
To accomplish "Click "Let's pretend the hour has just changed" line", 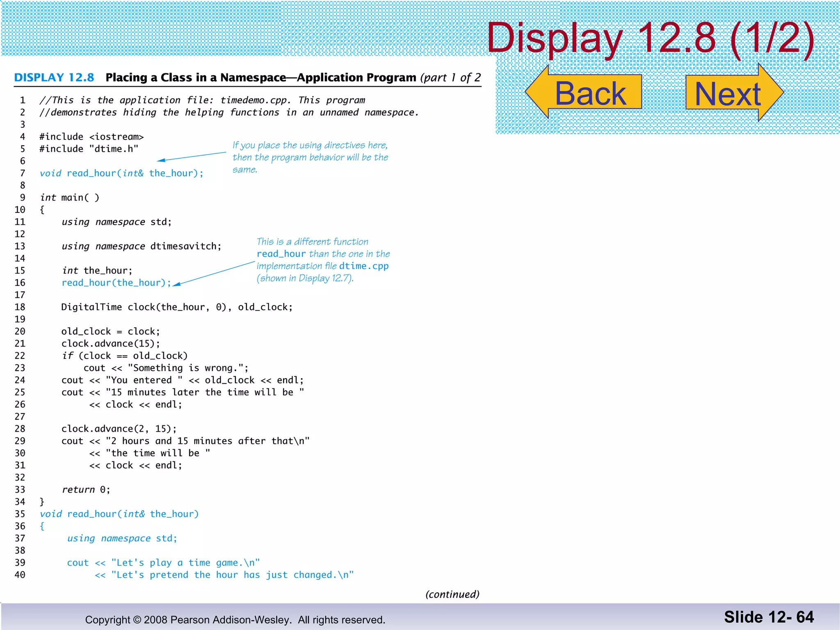I will click(x=224, y=575).
